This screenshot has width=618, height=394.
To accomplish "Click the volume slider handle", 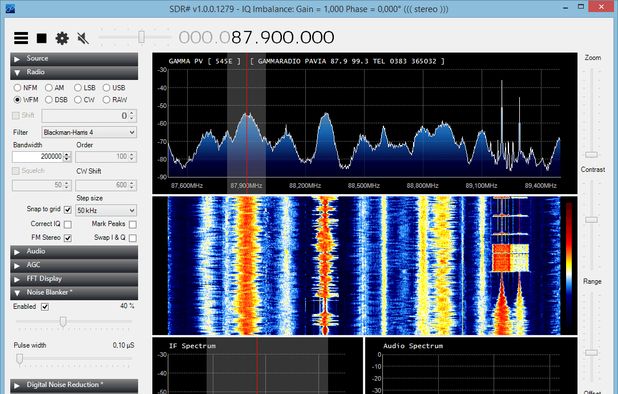I will click(x=141, y=37).
